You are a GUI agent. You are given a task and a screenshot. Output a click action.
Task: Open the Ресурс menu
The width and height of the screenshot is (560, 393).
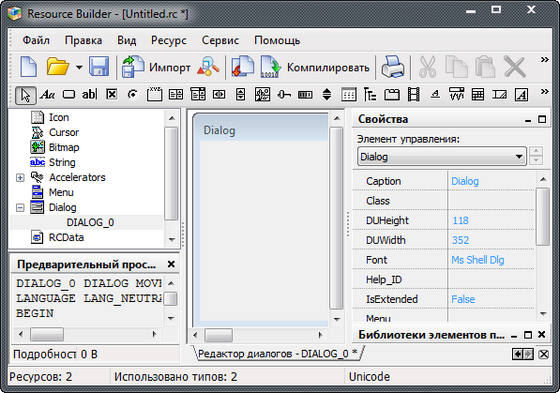169,40
